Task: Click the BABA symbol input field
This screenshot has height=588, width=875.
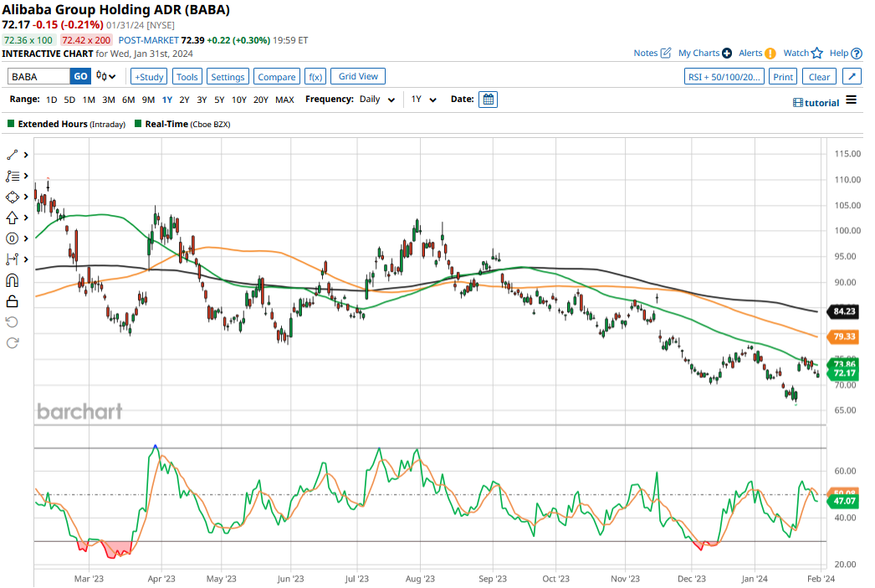Action: pyautogui.click(x=38, y=76)
